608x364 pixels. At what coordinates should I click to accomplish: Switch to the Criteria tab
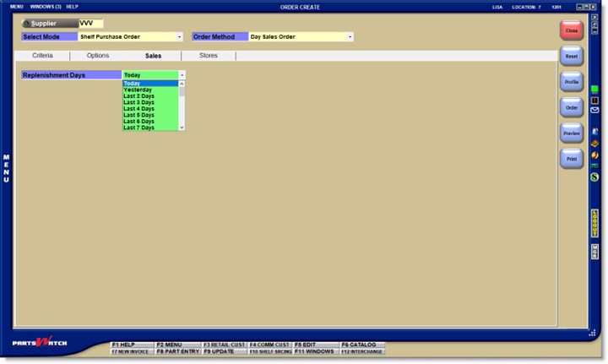(42, 56)
